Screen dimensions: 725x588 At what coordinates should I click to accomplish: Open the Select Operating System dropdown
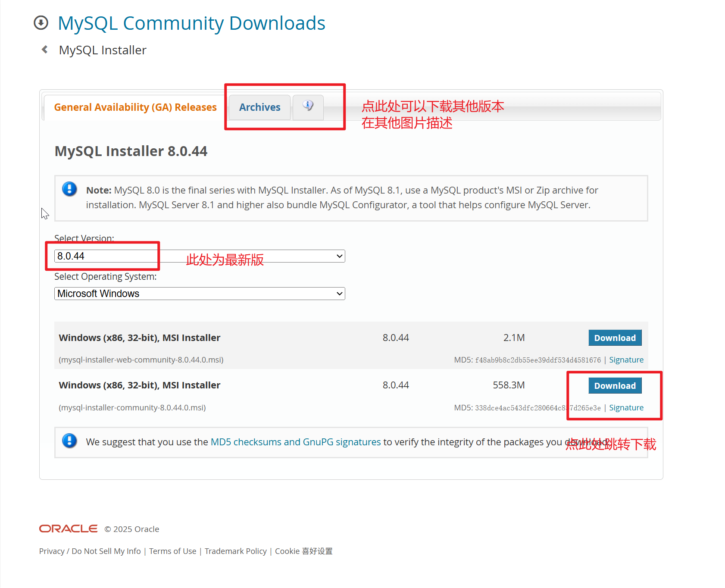200,294
